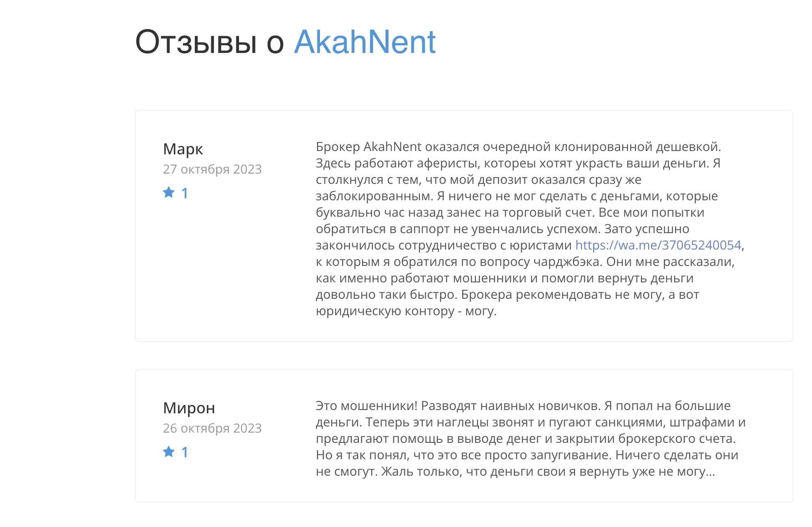Click the star icon in Мирон's review

169,451
